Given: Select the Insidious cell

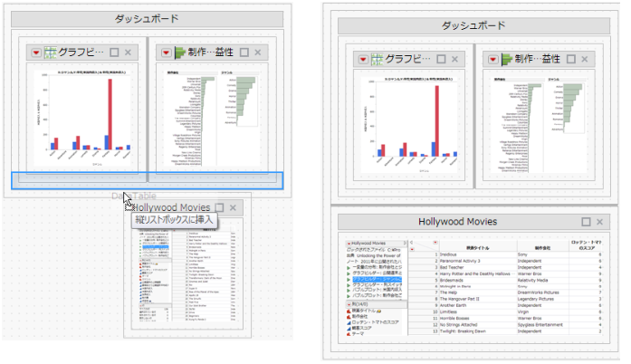Looking at the screenshot, I should (478, 254).
